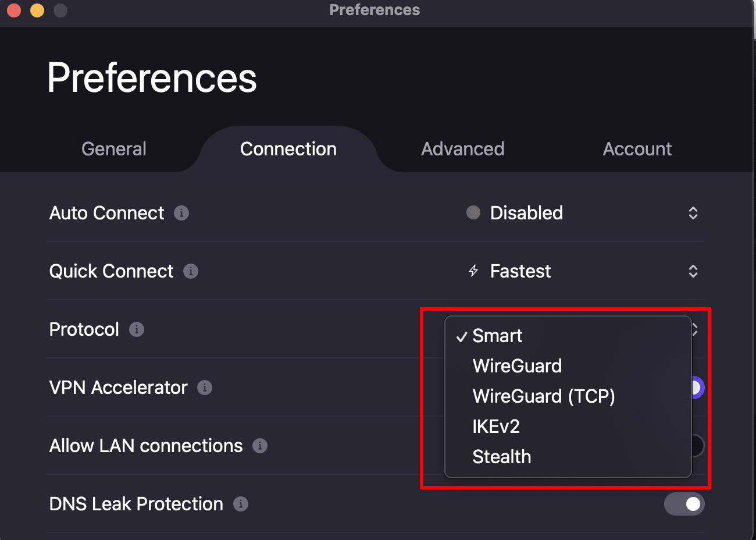Select Stealth protocol option
The height and width of the screenshot is (540, 756).
pyautogui.click(x=502, y=457)
